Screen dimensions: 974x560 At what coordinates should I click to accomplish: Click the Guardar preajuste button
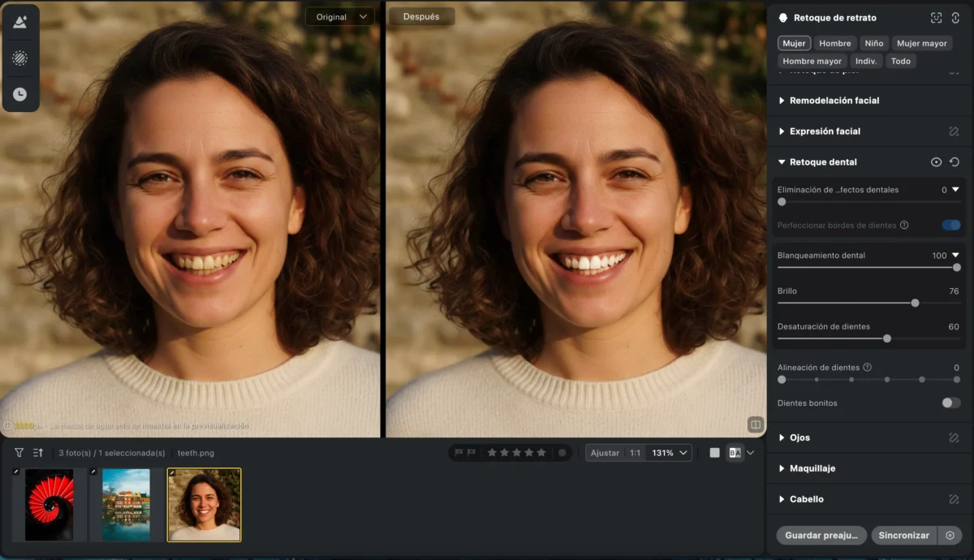point(821,536)
